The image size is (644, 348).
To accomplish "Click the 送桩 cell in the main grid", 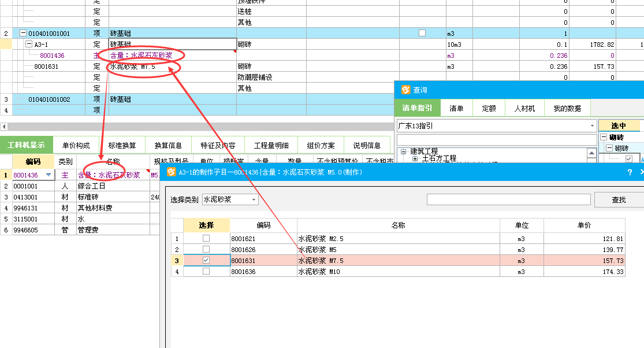I will (x=271, y=12).
